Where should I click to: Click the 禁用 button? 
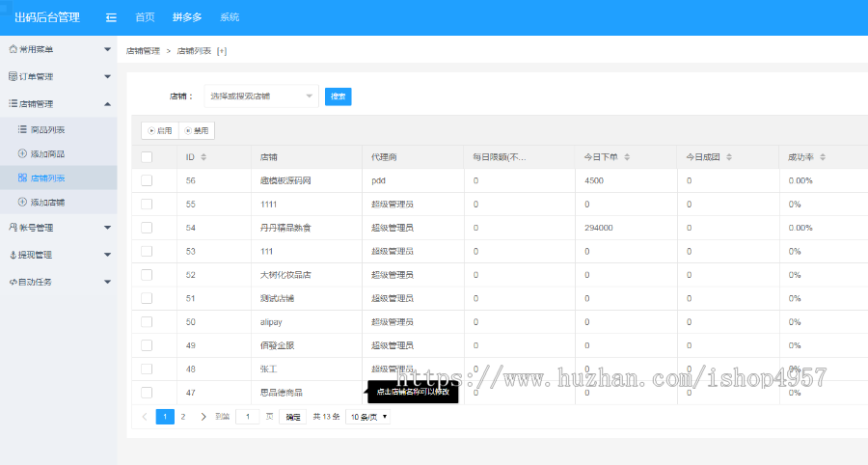197,130
